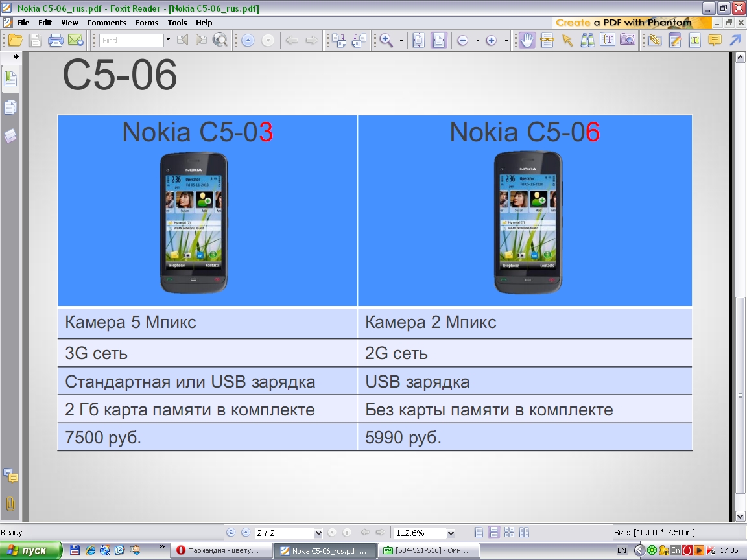This screenshot has width=747, height=560.
Task: Take a snapshot with camera icon
Action: pos(628,40)
